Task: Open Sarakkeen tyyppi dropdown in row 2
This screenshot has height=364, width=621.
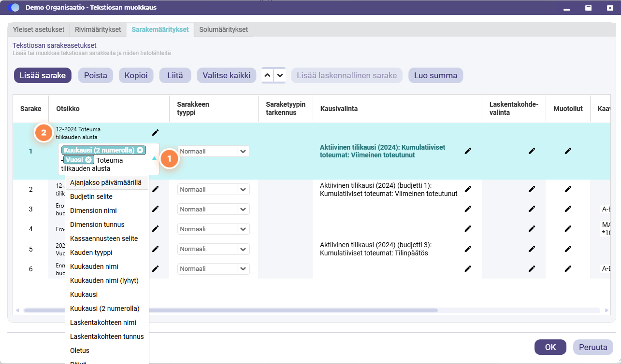Action: tap(243, 189)
